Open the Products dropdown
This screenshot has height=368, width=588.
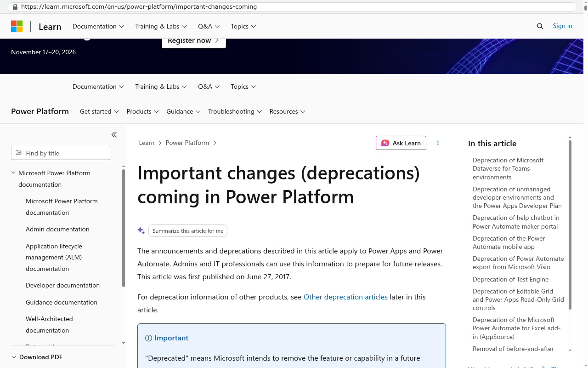(143, 111)
